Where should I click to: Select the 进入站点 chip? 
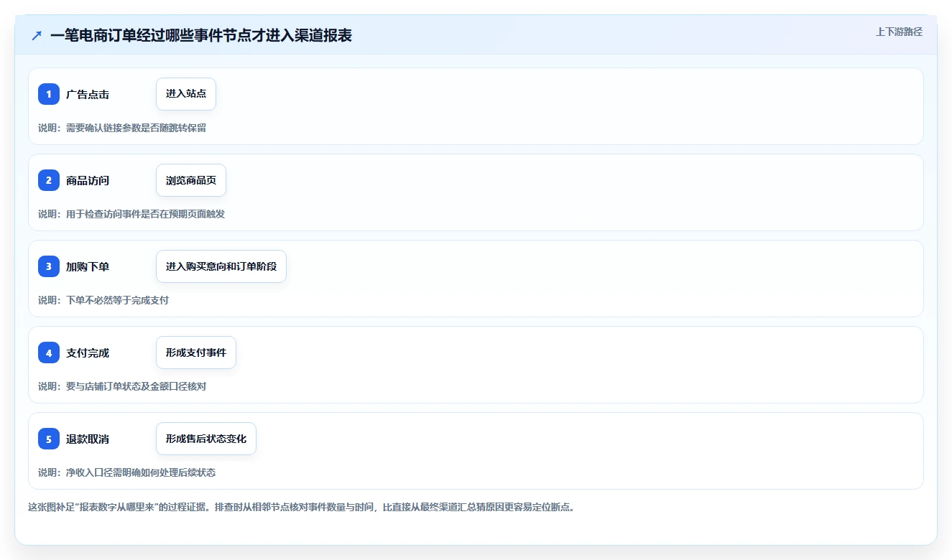186,94
